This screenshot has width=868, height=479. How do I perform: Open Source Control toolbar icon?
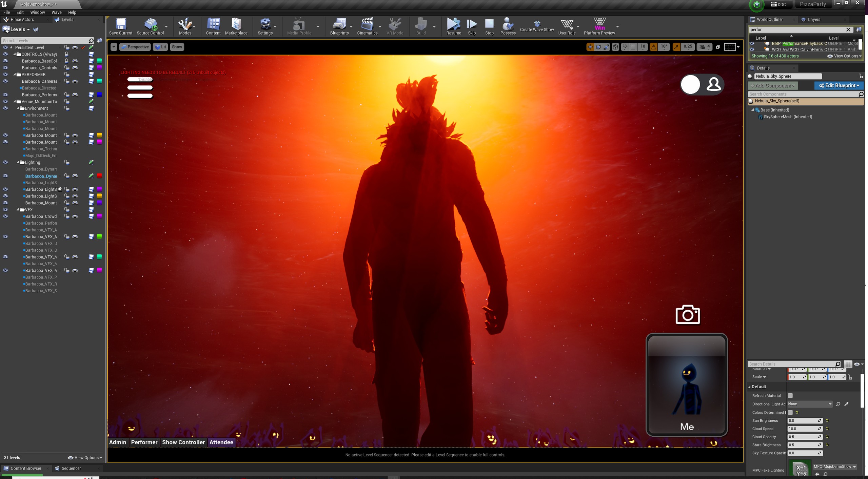(150, 26)
